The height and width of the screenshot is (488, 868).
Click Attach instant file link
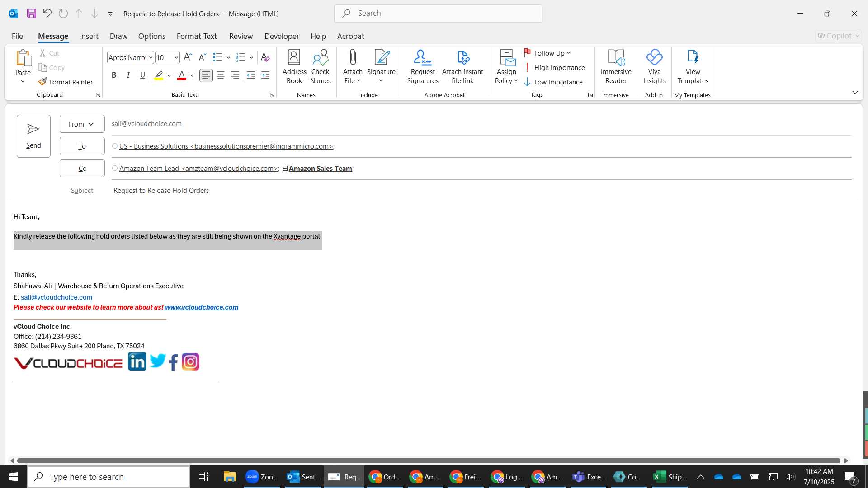pyautogui.click(x=462, y=67)
